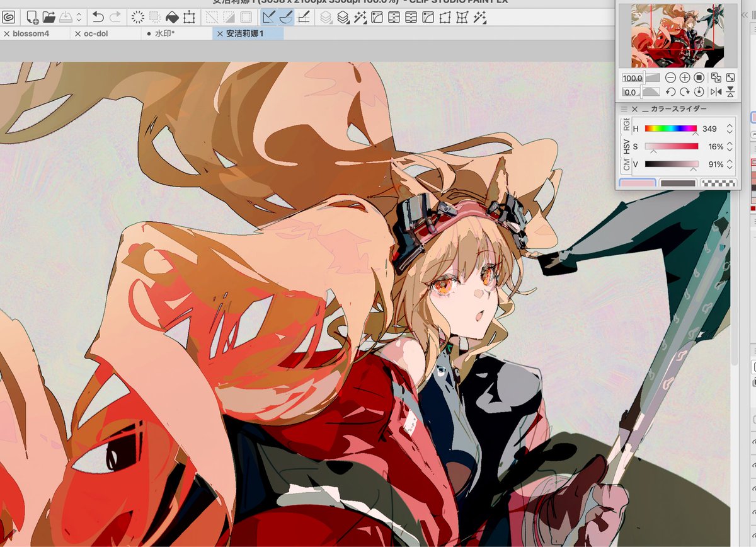The image size is (756, 547).
Task: Click the Open file folder icon
Action: [x=49, y=17]
